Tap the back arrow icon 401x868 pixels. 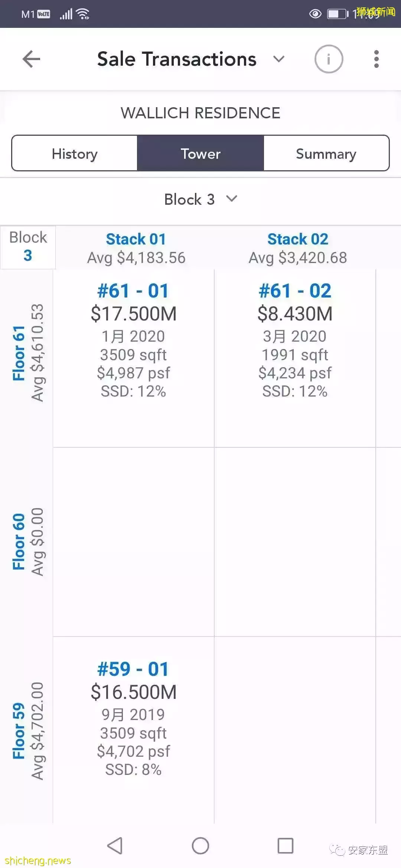point(31,59)
